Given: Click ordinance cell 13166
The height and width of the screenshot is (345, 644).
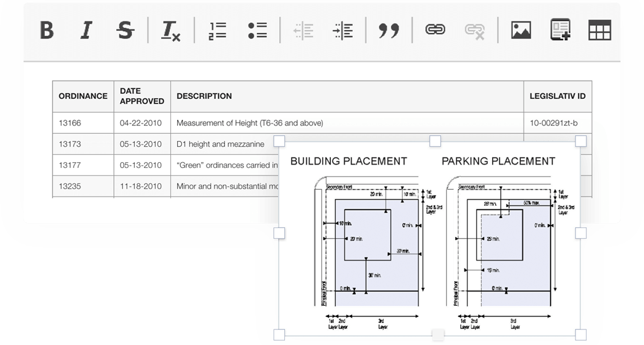Looking at the screenshot, I should 83,123.
